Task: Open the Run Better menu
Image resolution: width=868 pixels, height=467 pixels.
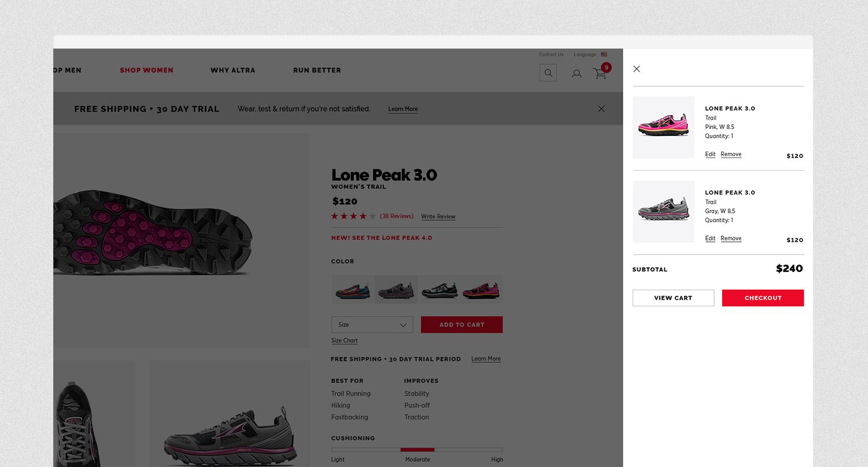Action: 317,70
